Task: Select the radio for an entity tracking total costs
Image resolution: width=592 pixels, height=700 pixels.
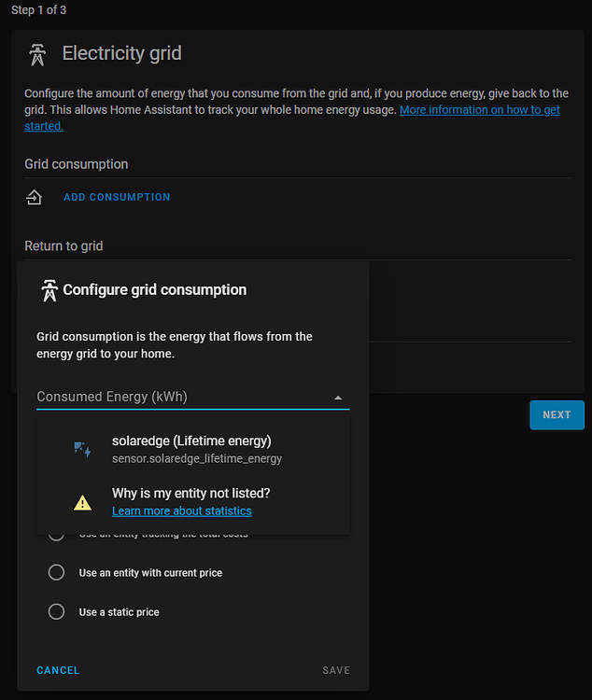Action: [x=56, y=534]
